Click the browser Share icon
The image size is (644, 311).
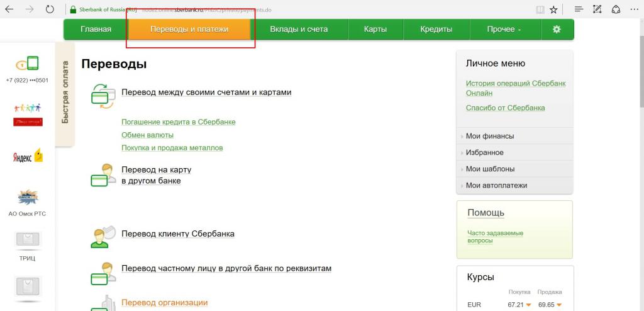pyautogui.click(x=616, y=9)
